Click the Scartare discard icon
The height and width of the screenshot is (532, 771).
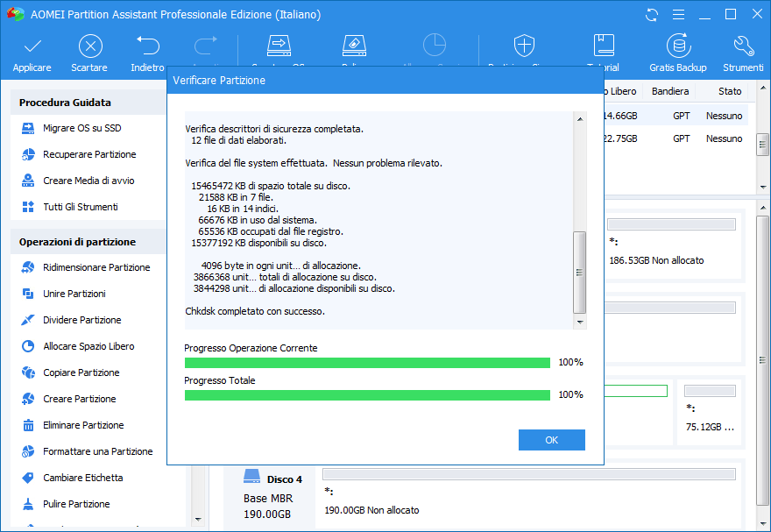coord(90,46)
